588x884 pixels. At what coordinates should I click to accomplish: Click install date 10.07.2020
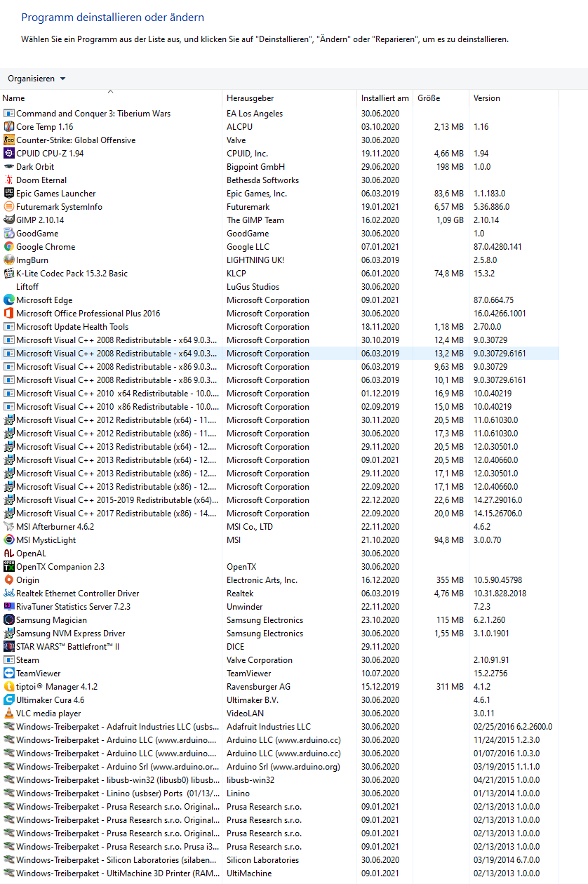click(x=380, y=674)
